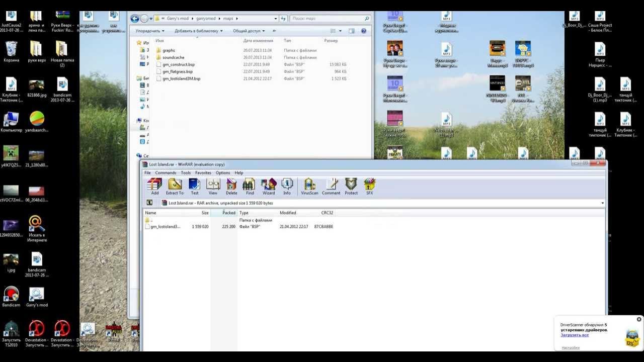Screen dimensions: 644x362
Task: Select the Искать в Интернете desktop icon
Action: [37, 229]
